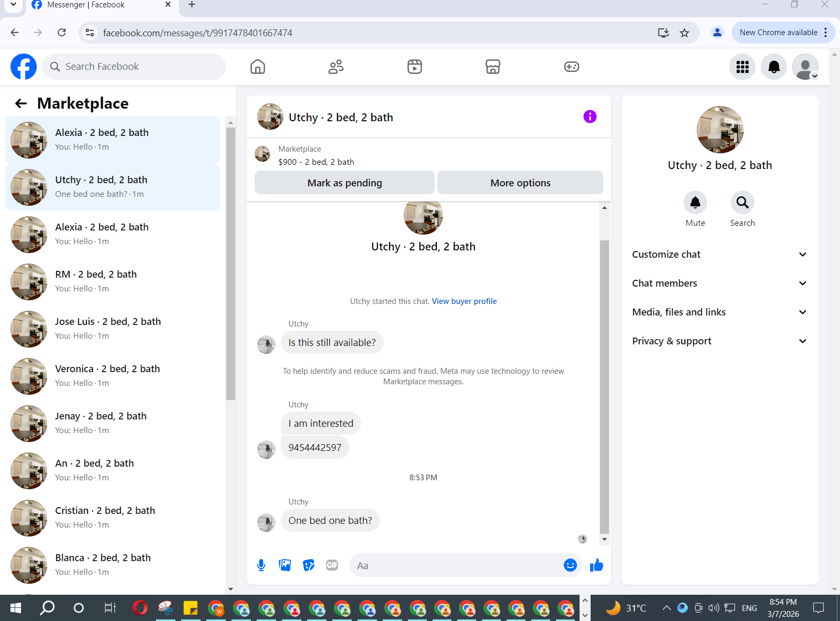Viewport: 840px width, 621px height.
Task: Open the emoji picker
Action: coord(570,565)
